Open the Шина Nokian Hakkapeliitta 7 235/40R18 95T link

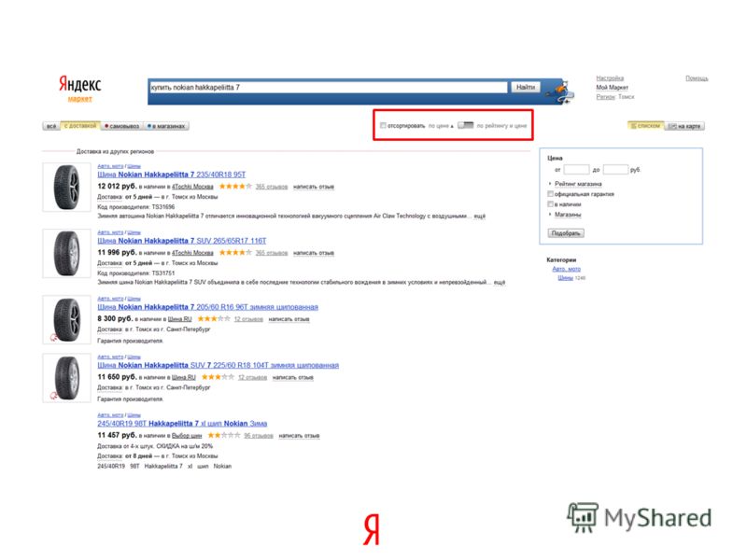coord(172,175)
